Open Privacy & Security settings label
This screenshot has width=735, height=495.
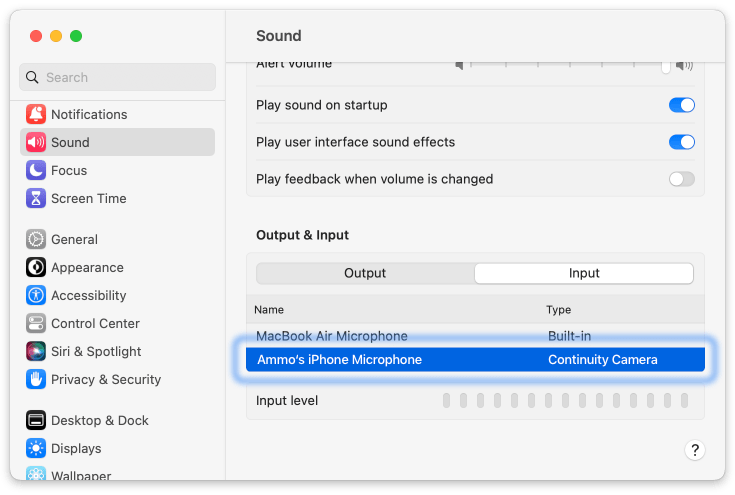point(106,379)
